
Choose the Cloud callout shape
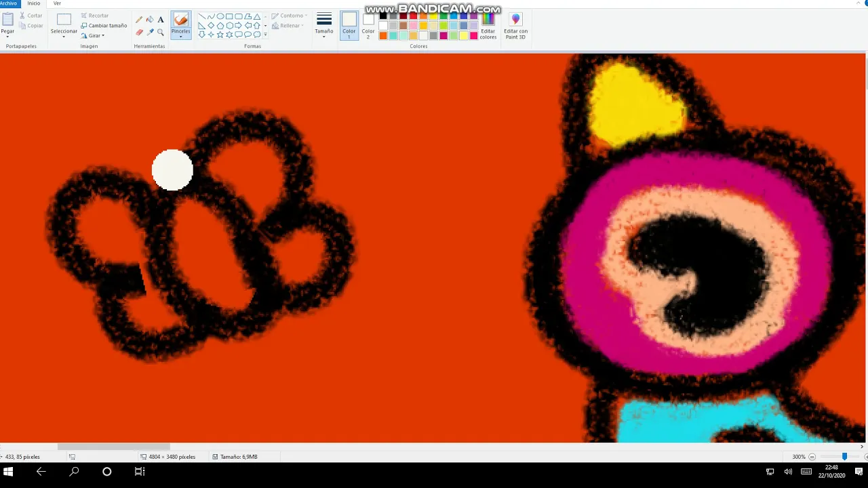[257, 35]
